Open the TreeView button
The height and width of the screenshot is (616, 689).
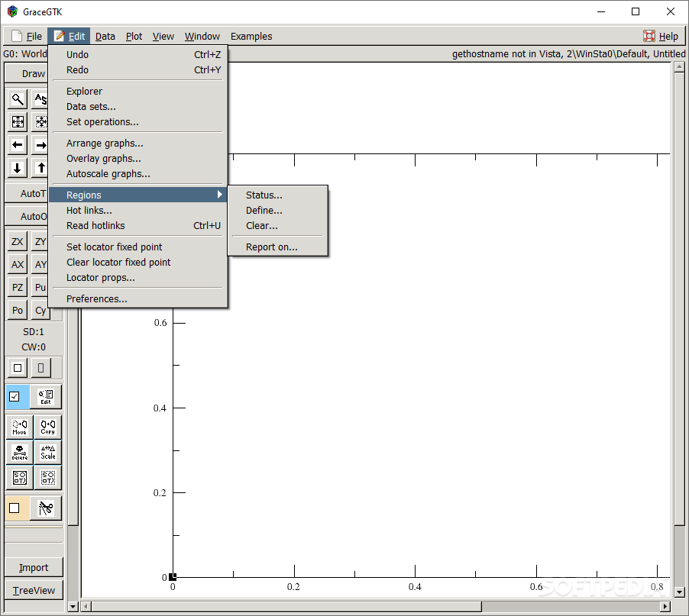pos(34,590)
